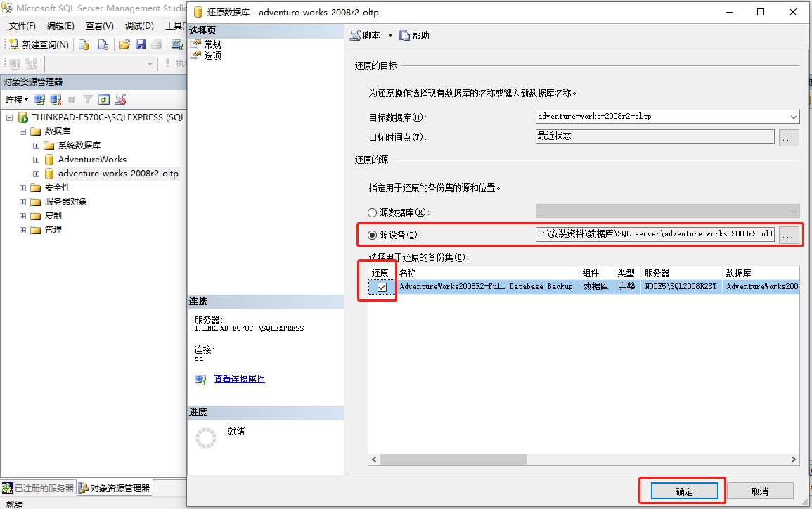This screenshot has width=812, height=509.
Task: Open the 目标数据库 combo box dropdown
Action: (x=793, y=117)
